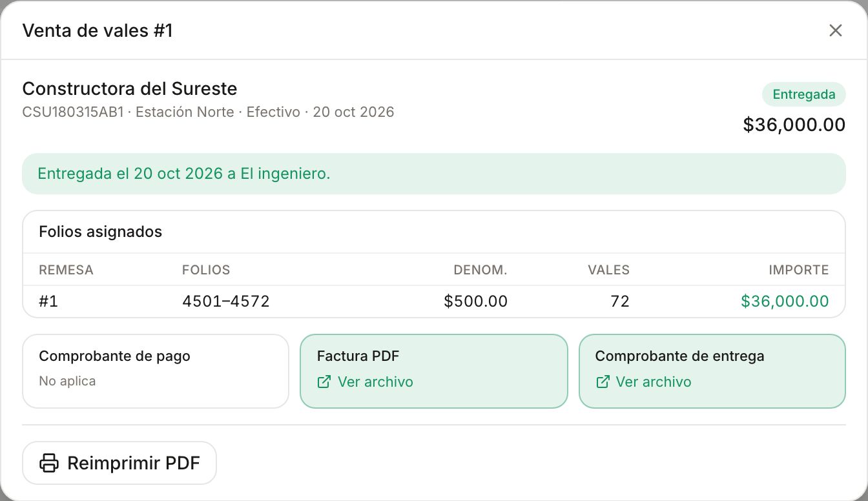Click the Constructora del Sureste heading

click(130, 88)
